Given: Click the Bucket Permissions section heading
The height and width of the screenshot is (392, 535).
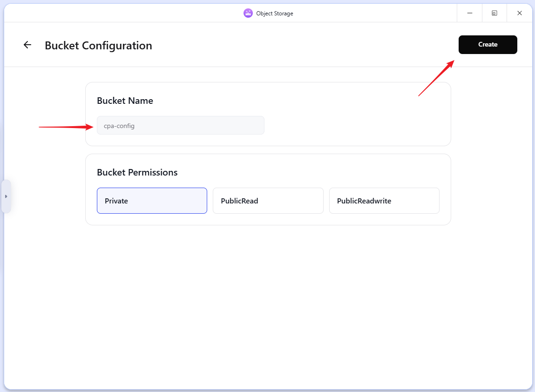Looking at the screenshot, I should (137, 172).
